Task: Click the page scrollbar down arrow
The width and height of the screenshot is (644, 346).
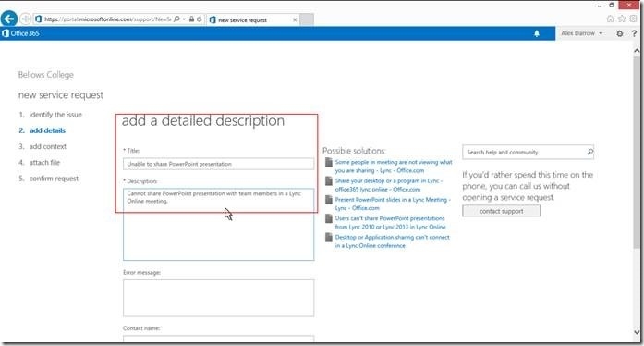Action: [637, 331]
